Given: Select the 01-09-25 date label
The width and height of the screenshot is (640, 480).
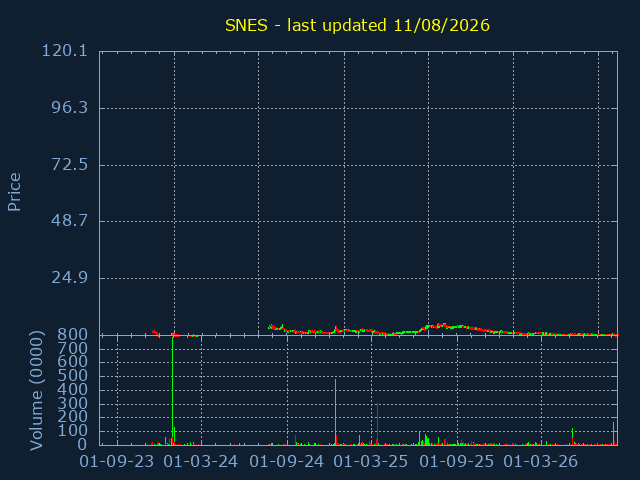Looking at the screenshot, I should pos(457,462).
